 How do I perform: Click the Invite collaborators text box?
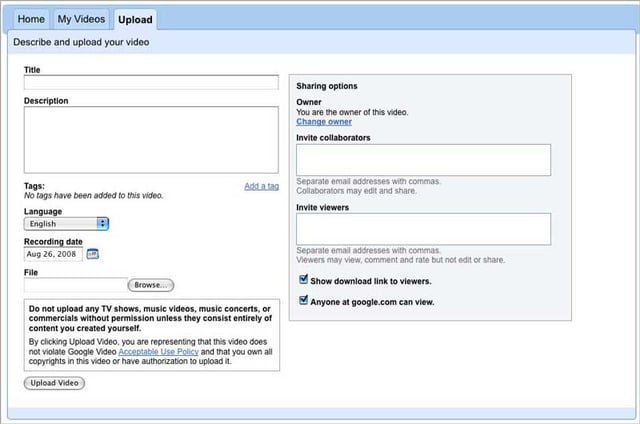tap(423, 160)
